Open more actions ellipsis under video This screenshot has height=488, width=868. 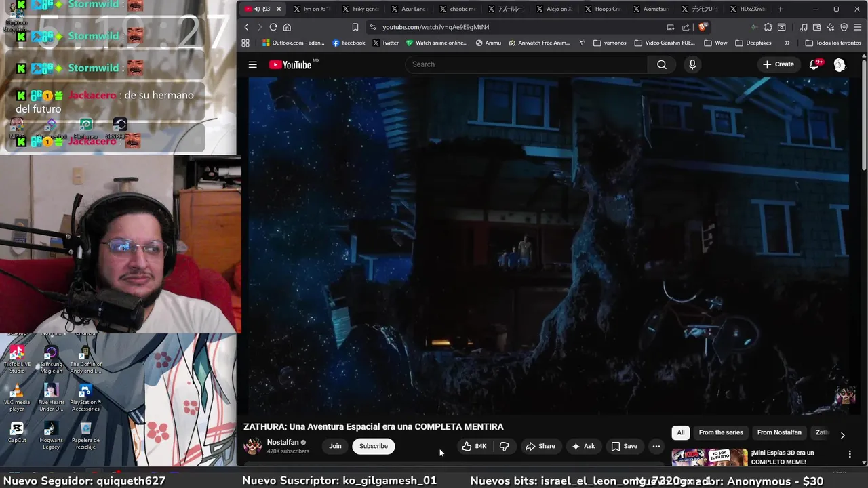pos(656,446)
